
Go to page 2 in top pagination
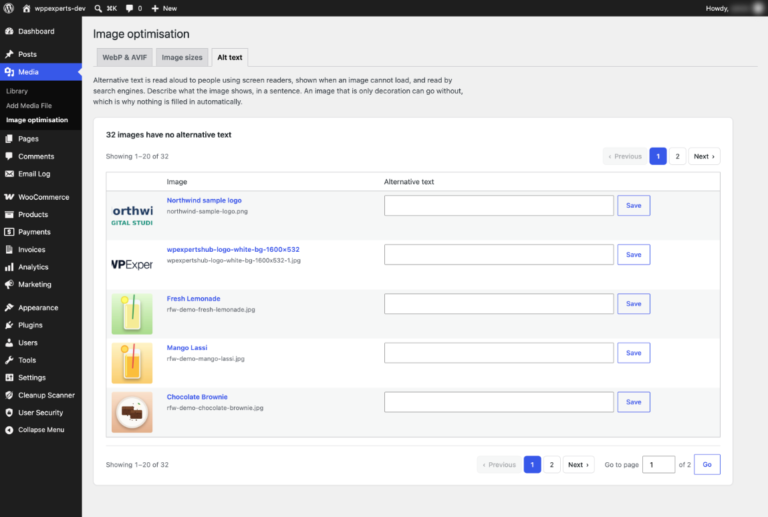pyautogui.click(x=677, y=156)
